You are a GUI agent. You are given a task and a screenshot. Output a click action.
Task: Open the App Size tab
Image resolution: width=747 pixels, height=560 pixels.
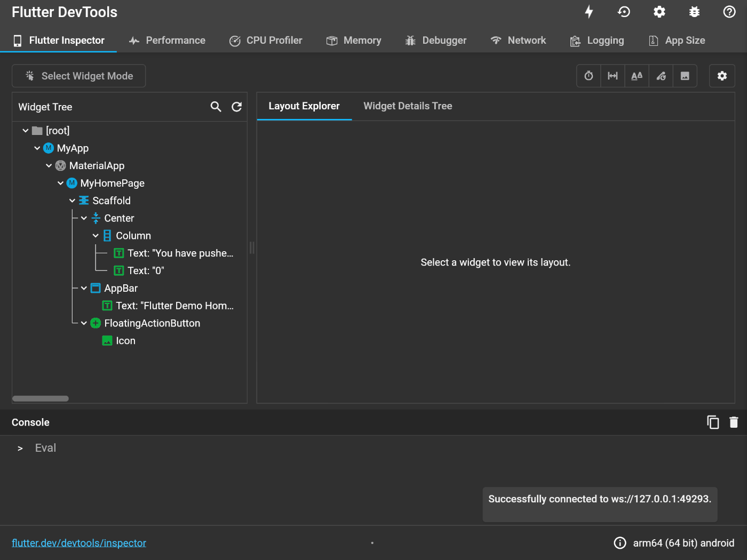(677, 41)
